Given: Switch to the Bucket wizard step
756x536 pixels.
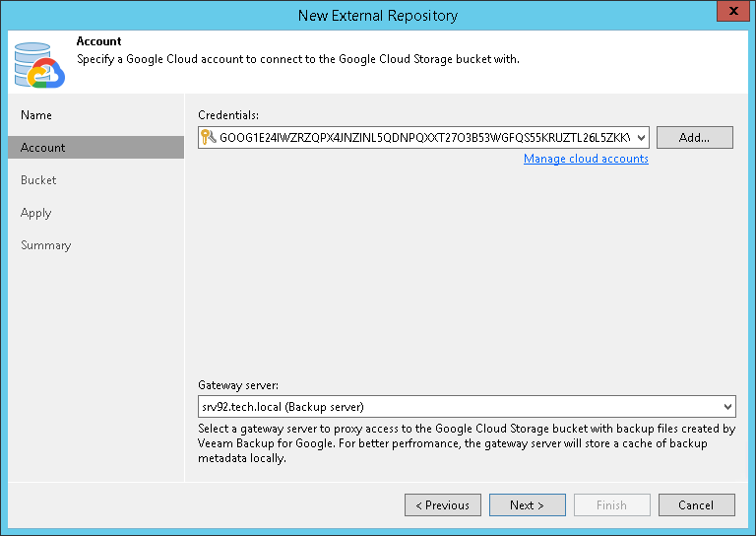Looking at the screenshot, I should coord(38,180).
